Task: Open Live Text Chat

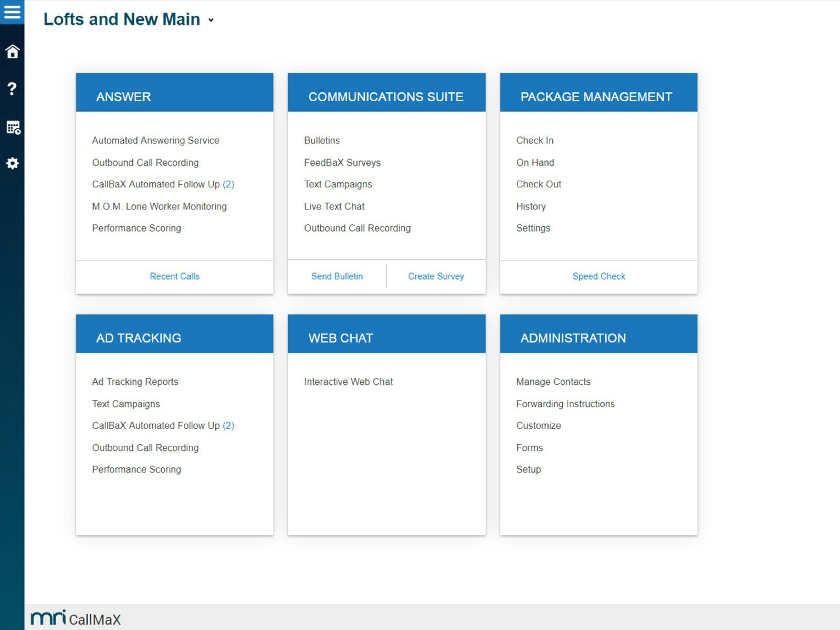Action: point(334,206)
